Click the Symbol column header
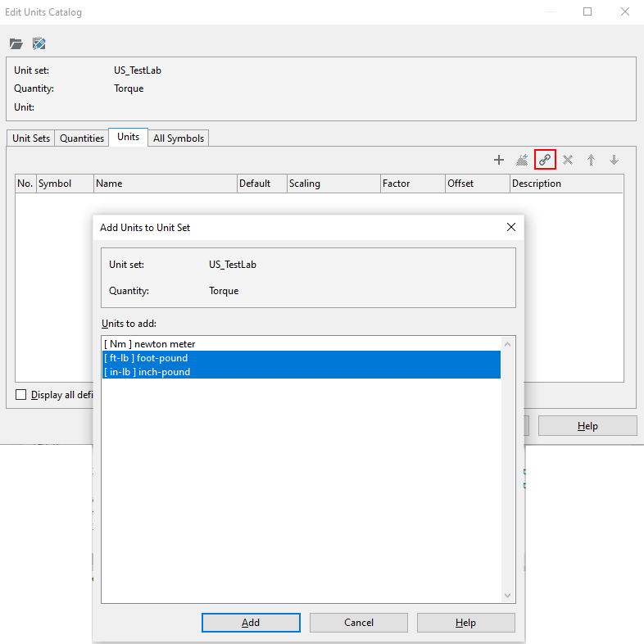644x644 pixels. point(64,184)
